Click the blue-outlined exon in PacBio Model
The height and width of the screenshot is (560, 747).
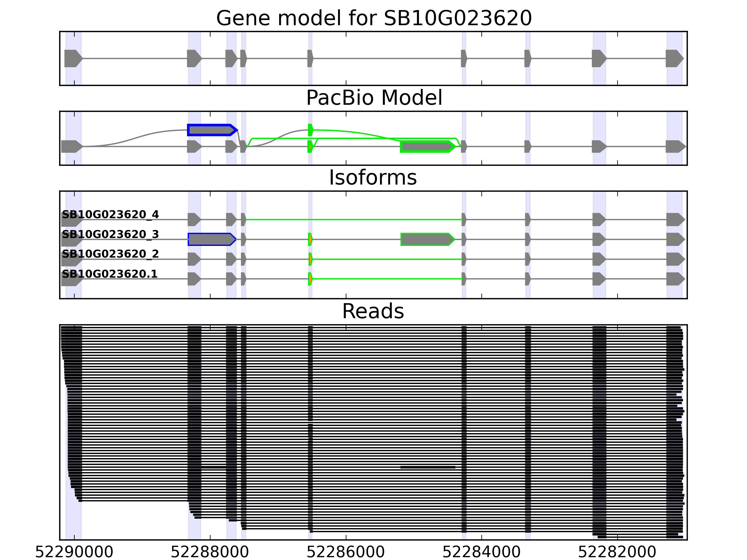coord(211,130)
